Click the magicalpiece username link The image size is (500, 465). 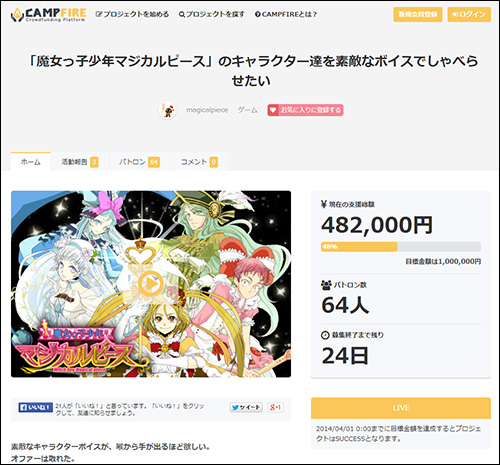[x=207, y=110]
